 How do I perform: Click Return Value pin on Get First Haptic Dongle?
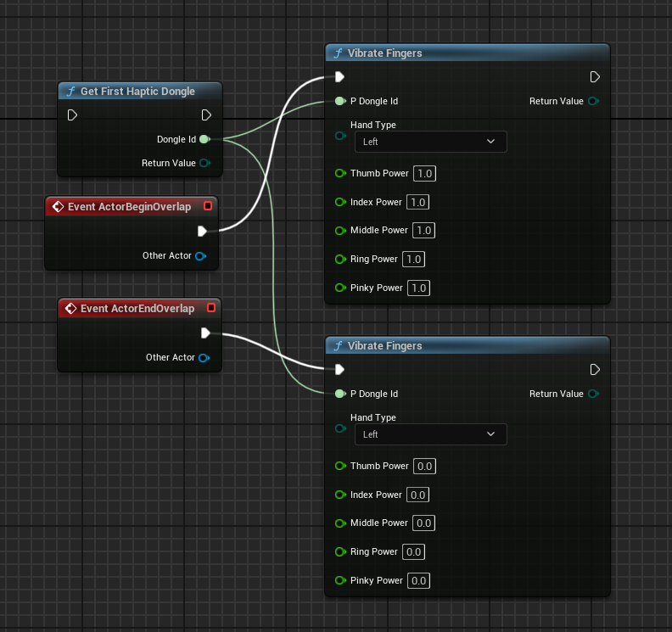click(204, 163)
